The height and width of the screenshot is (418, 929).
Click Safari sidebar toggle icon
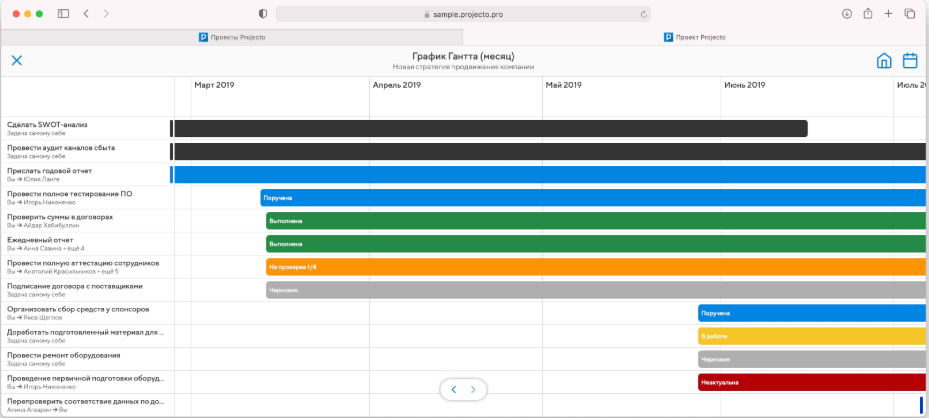coord(63,14)
